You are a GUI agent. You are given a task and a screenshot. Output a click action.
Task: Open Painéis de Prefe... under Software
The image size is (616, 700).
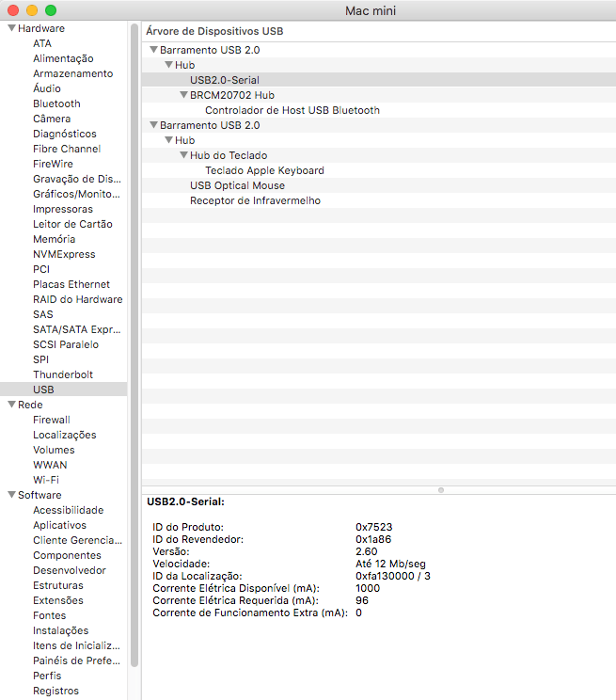point(76,660)
